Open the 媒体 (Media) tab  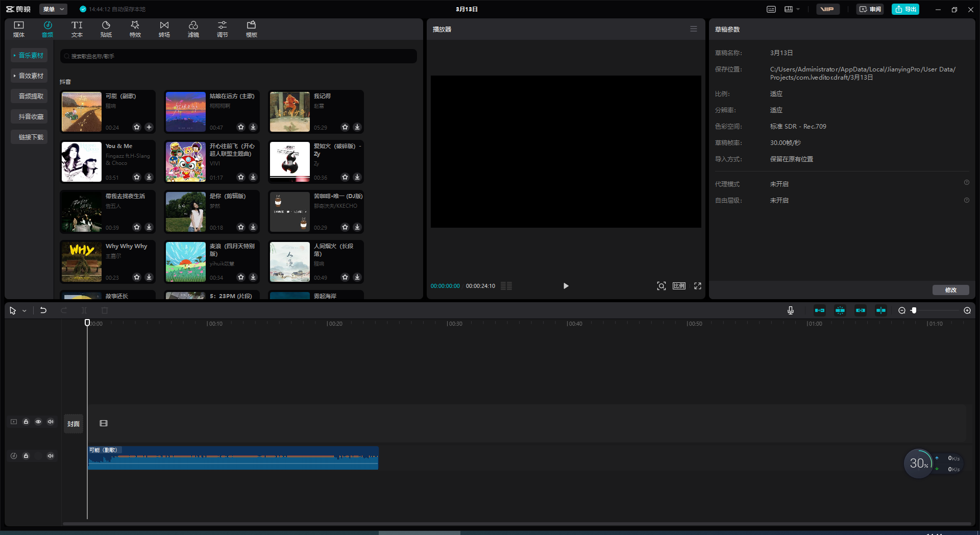point(19,29)
